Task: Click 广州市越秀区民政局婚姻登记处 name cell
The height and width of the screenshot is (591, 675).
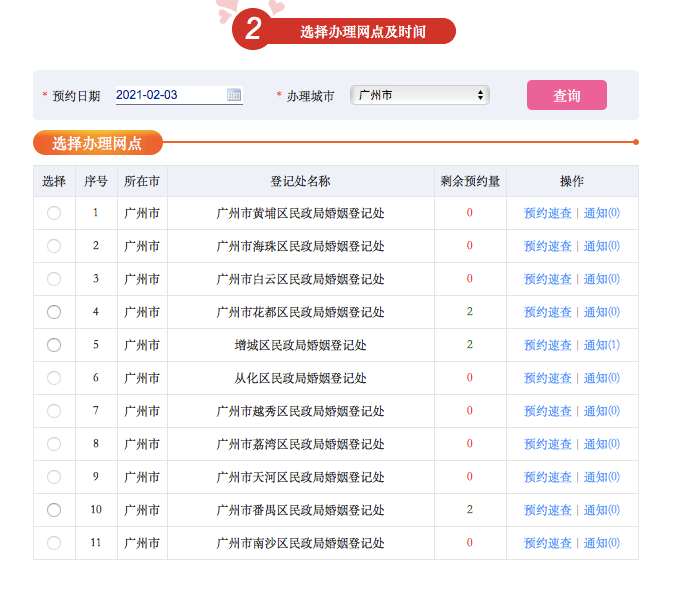Action: (300, 411)
